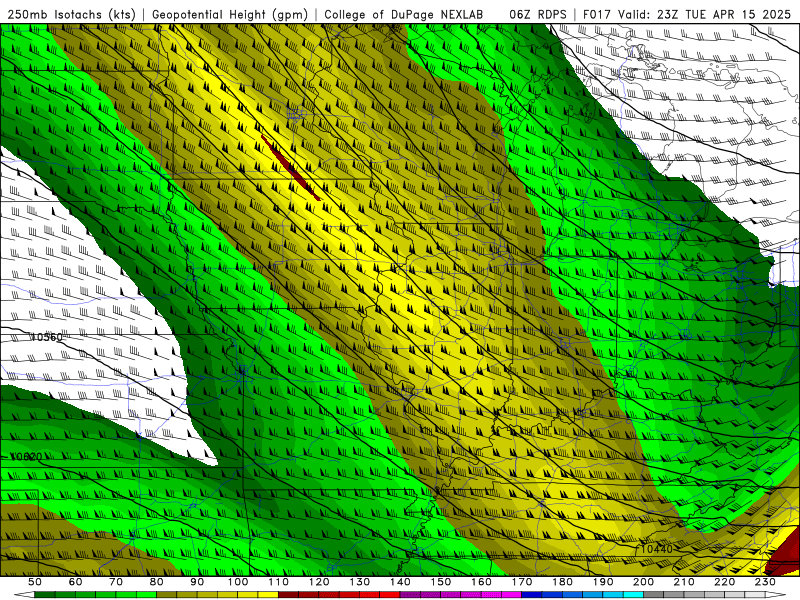Click the 230 value on the color scale
Screen dimensions: 800x600
765,582
